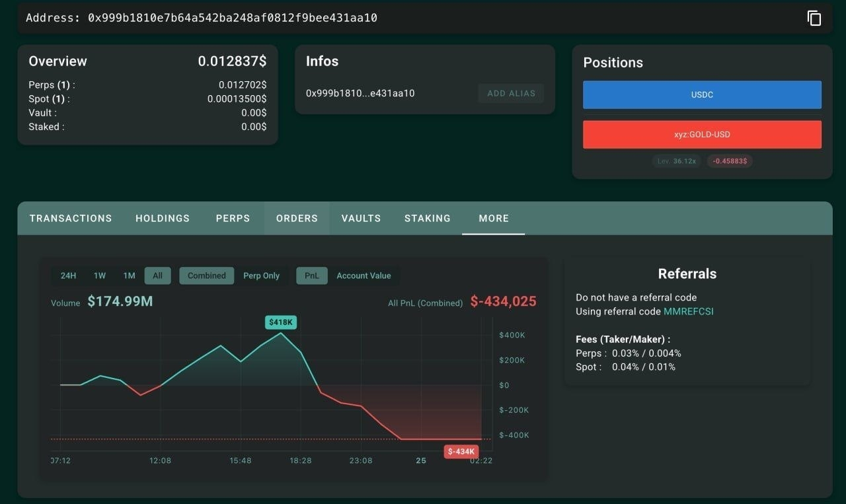This screenshot has height=504, width=846.
Task: Show the PnL chart mode
Action: coord(311,275)
